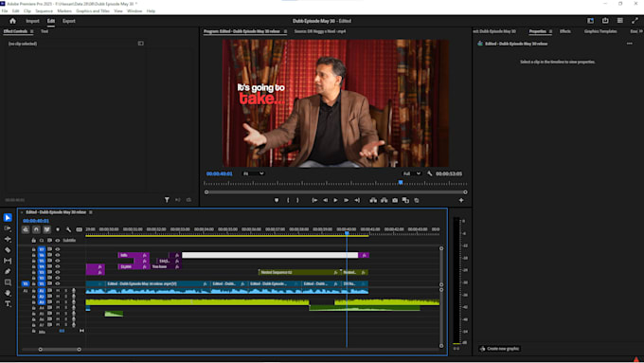Open Timeline Display Settings wrench
The height and width of the screenshot is (363, 644).
click(x=68, y=229)
